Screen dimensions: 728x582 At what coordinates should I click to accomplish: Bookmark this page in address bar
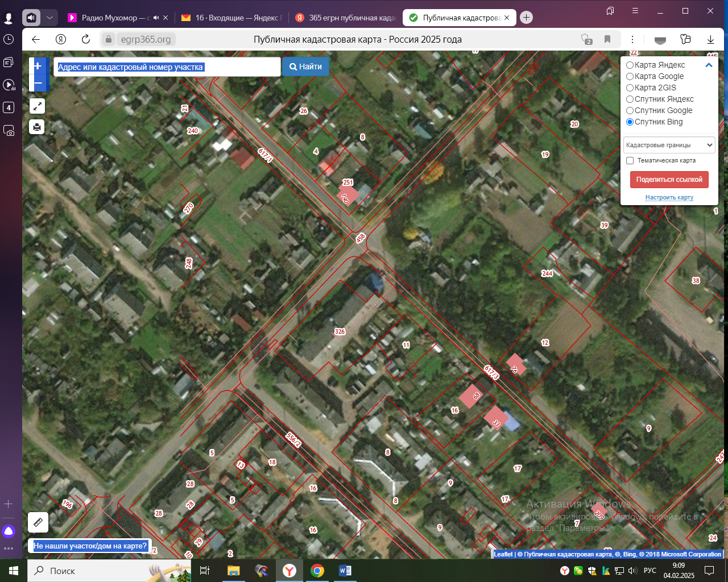tap(607, 39)
